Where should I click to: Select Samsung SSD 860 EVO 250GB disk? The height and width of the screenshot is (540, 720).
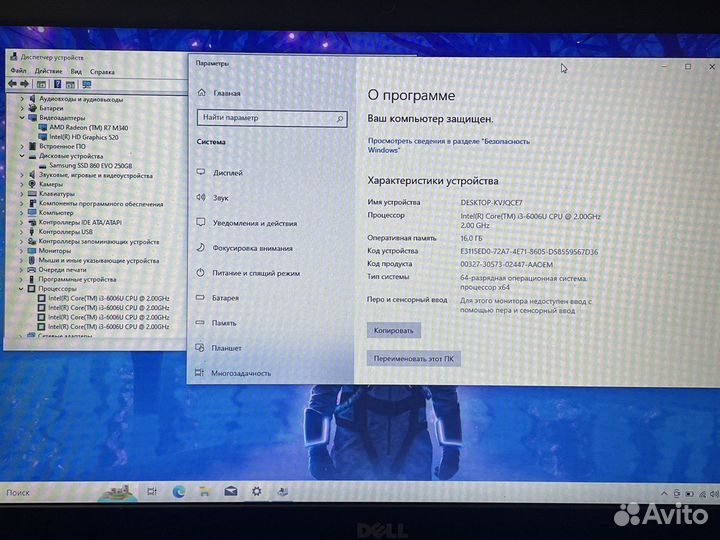90,165
